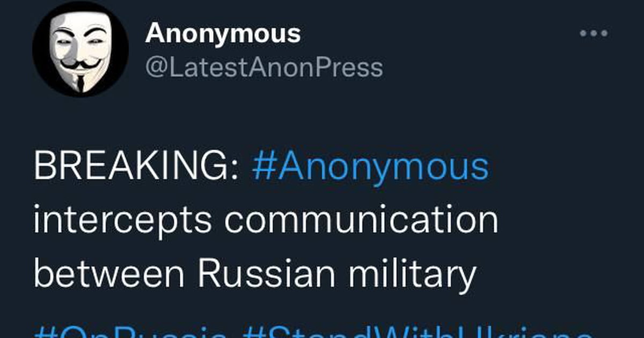
Task: Open the Guy Fawkes mask profile picture
Action: [x=80, y=49]
